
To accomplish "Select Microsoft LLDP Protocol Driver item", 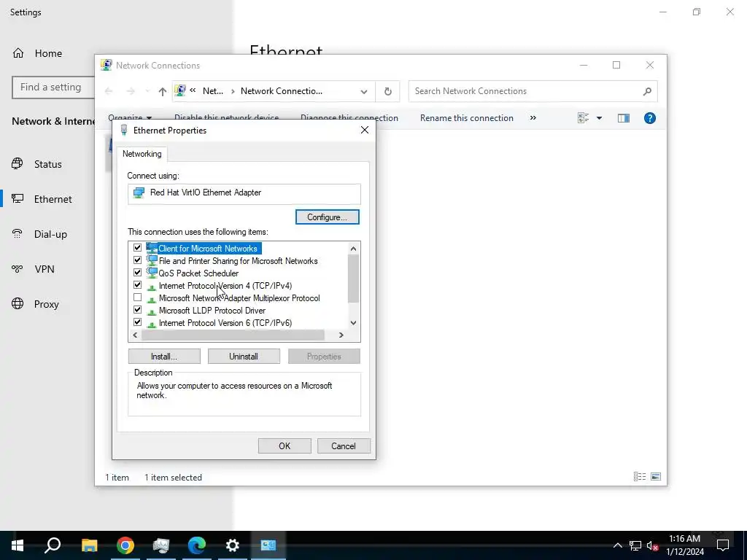I will coord(212,311).
